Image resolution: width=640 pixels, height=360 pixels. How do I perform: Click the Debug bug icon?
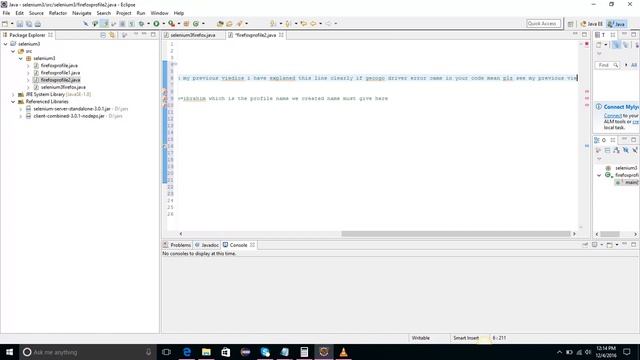click(x=141, y=24)
